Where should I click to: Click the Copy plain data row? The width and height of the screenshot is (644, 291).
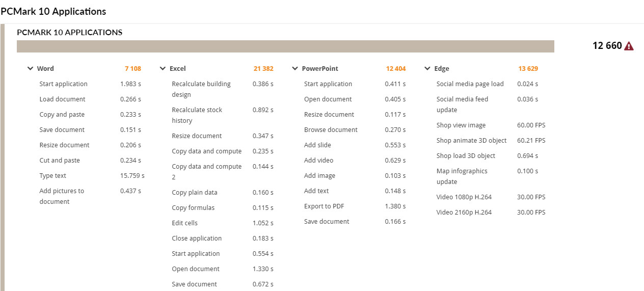pos(223,192)
